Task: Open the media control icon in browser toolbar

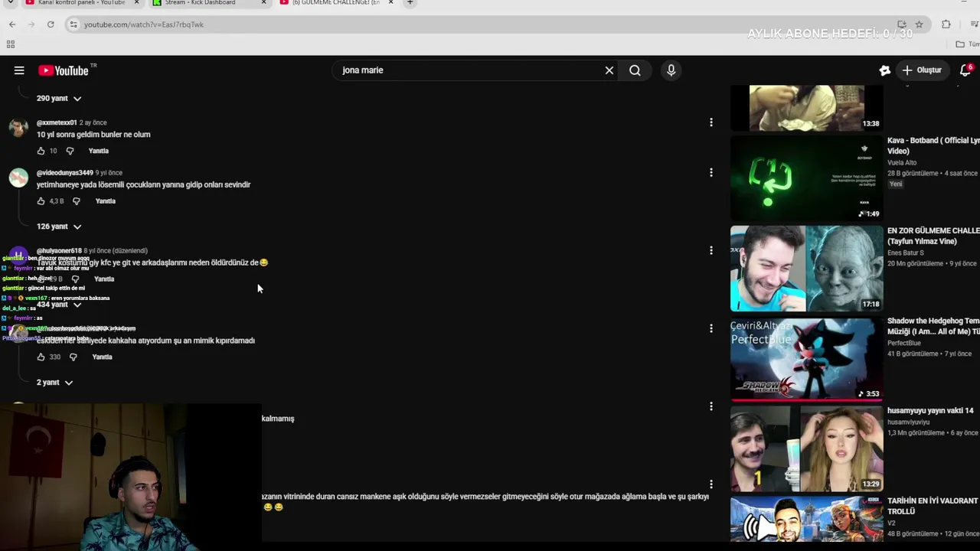Action: tap(974, 24)
